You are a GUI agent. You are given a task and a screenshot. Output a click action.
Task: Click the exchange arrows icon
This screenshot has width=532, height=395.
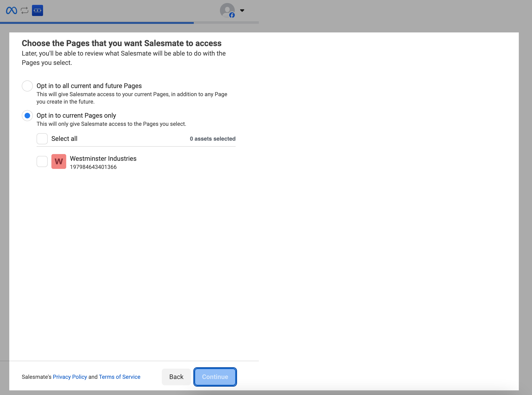[25, 10]
